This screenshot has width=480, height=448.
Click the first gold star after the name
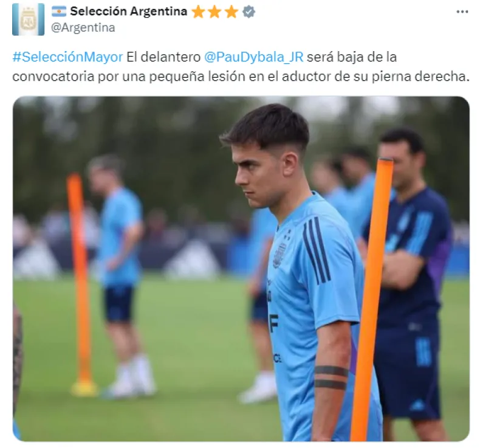point(198,12)
